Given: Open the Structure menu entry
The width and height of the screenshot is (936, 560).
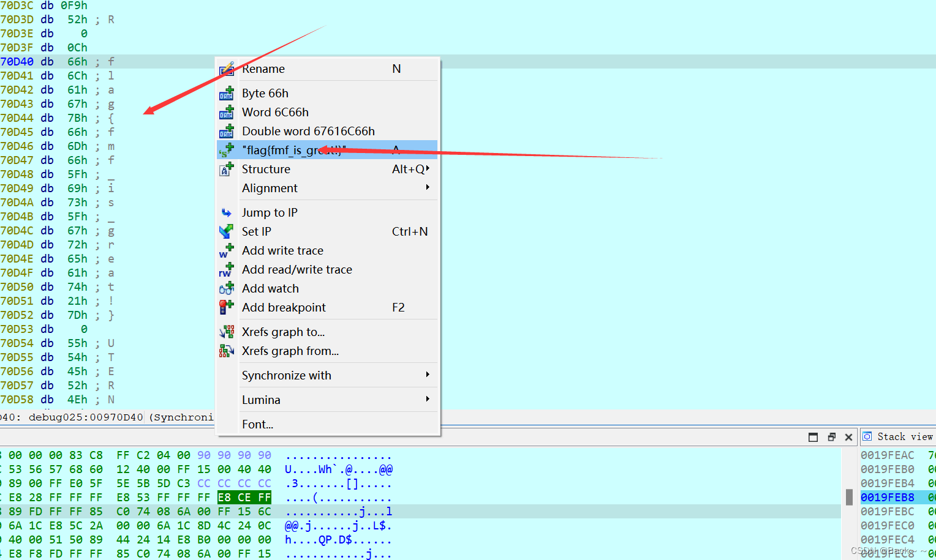Looking at the screenshot, I should click(x=328, y=169).
